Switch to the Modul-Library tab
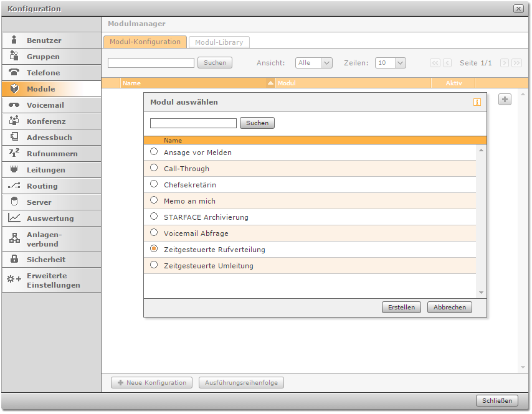This screenshot has height=414, width=532. point(219,42)
